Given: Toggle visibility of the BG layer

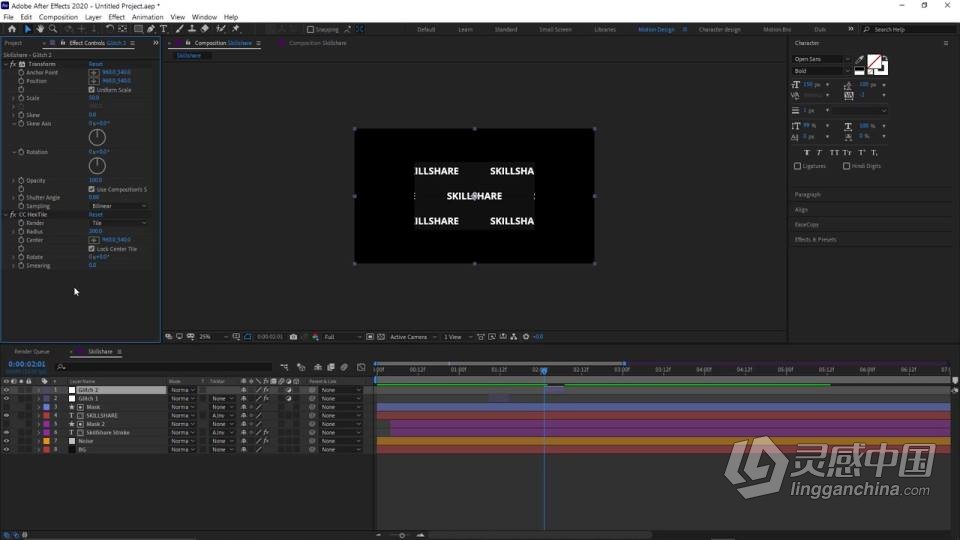Looking at the screenshot, I should [6, 449].
